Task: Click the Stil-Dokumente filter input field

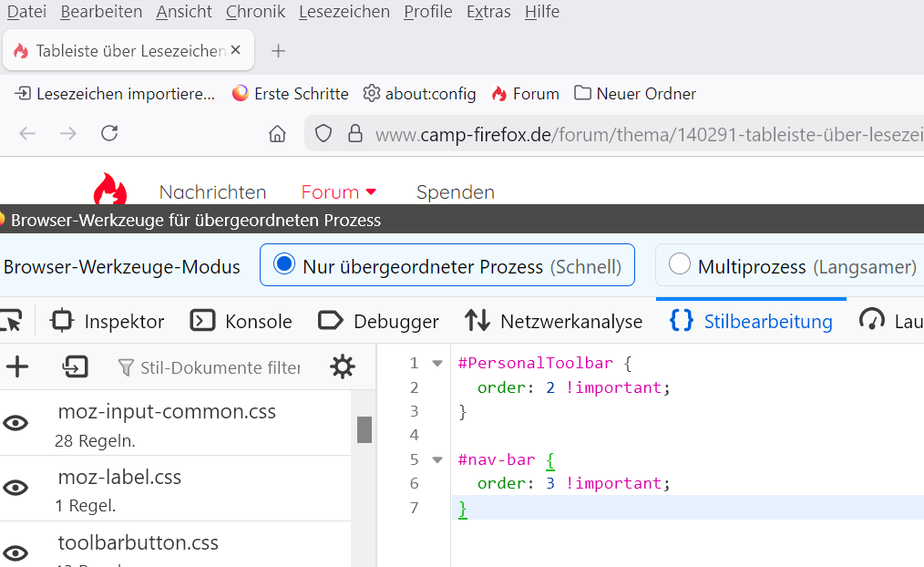Action: [x=219, y=368]
